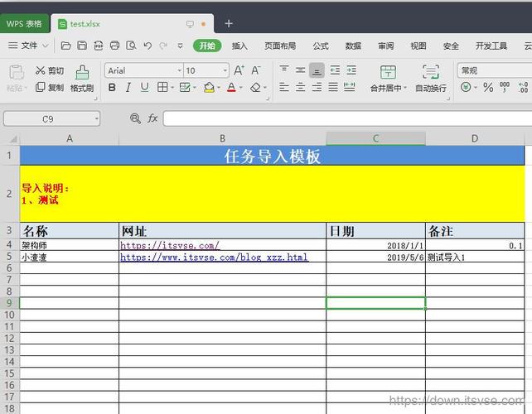Click in the formula bar input

click(x=347, y=118)
